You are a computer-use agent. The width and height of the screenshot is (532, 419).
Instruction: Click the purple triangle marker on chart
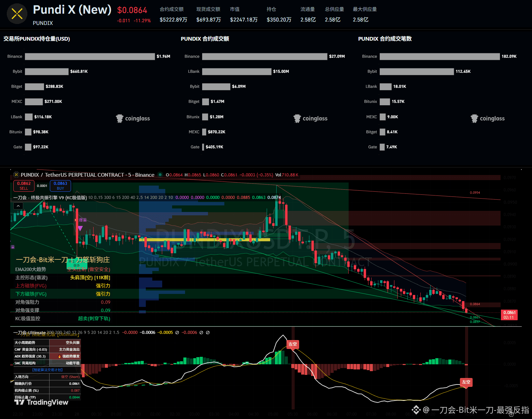(x=80, y=228)
